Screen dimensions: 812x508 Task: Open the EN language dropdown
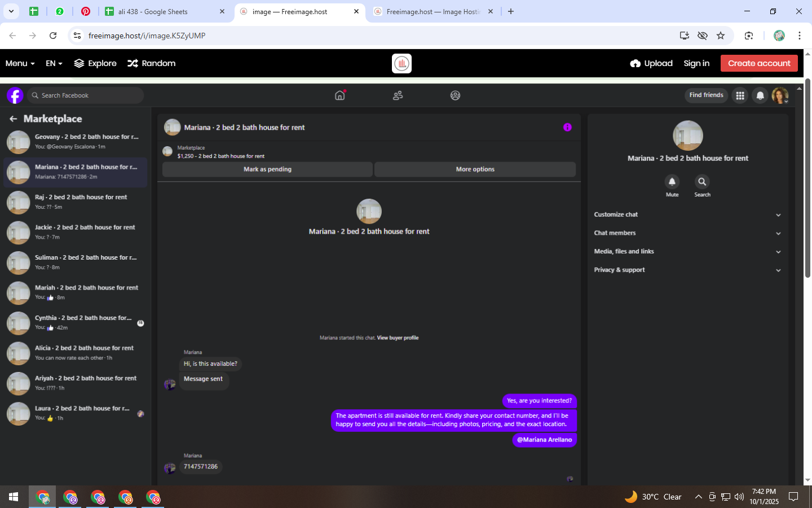54,63
